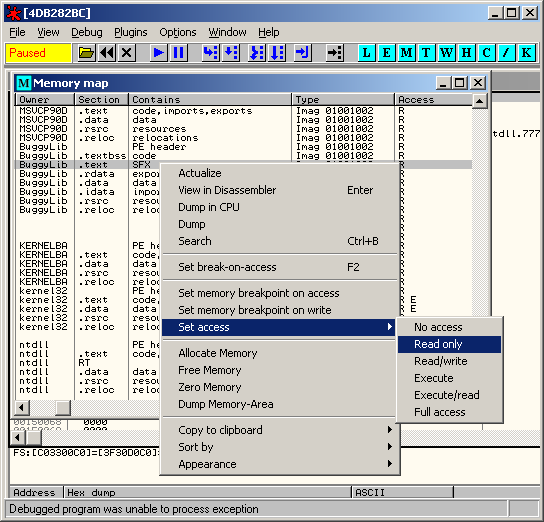Select Allocate Memory

click(279, 353)
